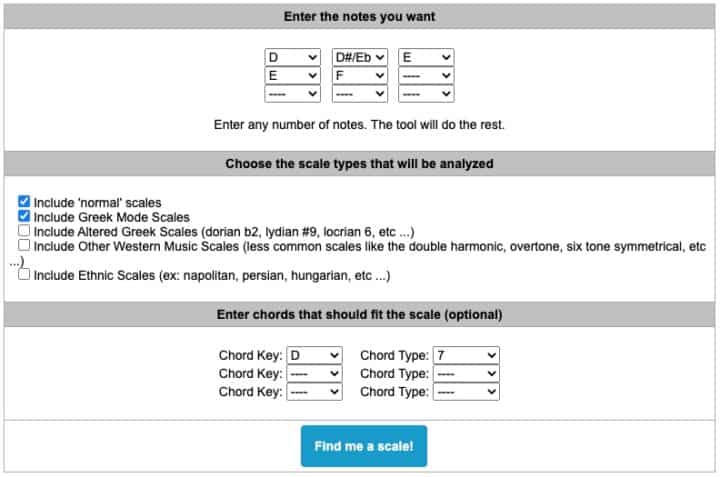720x477 pixels.
Task: Open the note dropdown showing D
Action: (x=292, y=58)
